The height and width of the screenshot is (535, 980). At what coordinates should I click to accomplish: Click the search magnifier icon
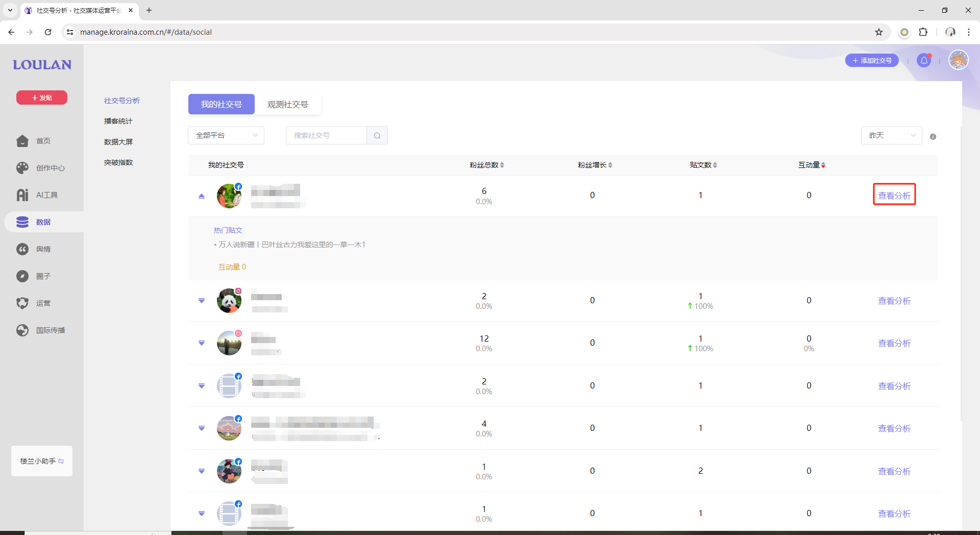(x=377, y=136)
